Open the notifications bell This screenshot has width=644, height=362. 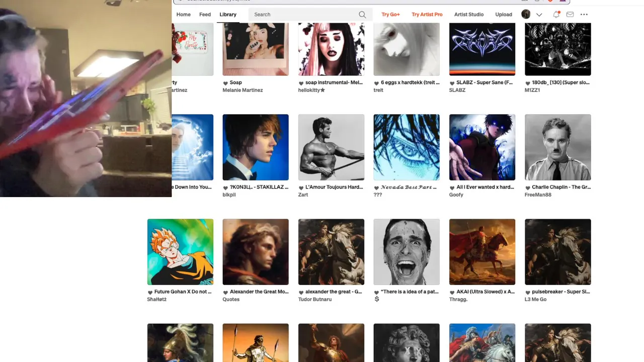click(556, 15)
